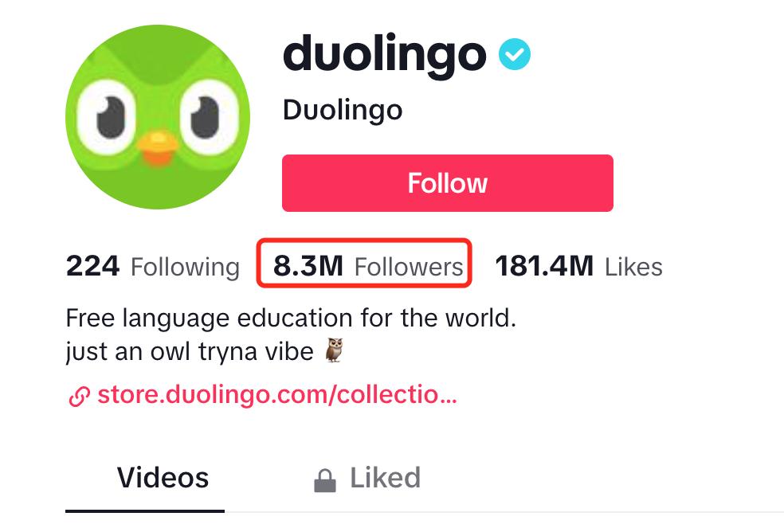Click the Duolingo display name below username
The image size is (784, 532).
coord(343,110)
